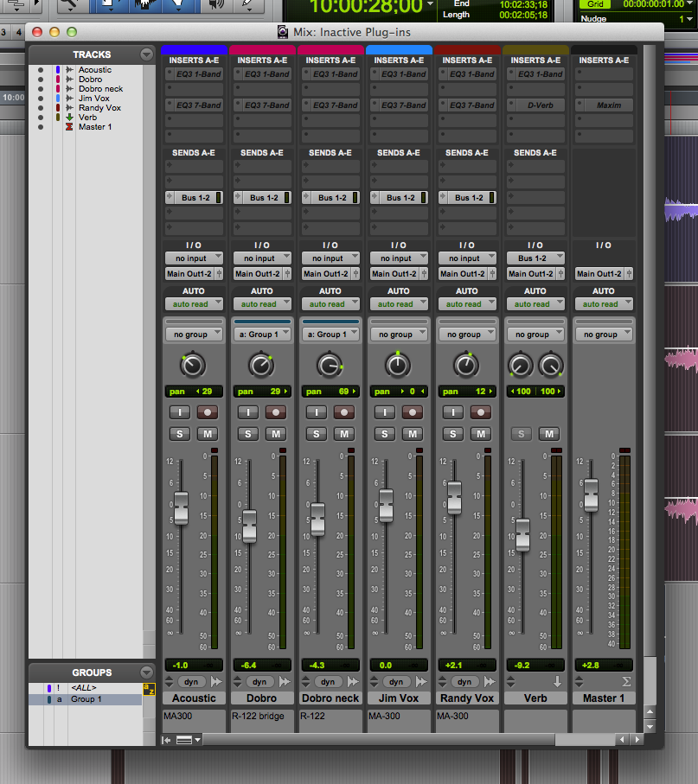Click the -1.0 volume readout on Acoustic
The width and height of the screenshot is (698, 784).
[193, 665]
